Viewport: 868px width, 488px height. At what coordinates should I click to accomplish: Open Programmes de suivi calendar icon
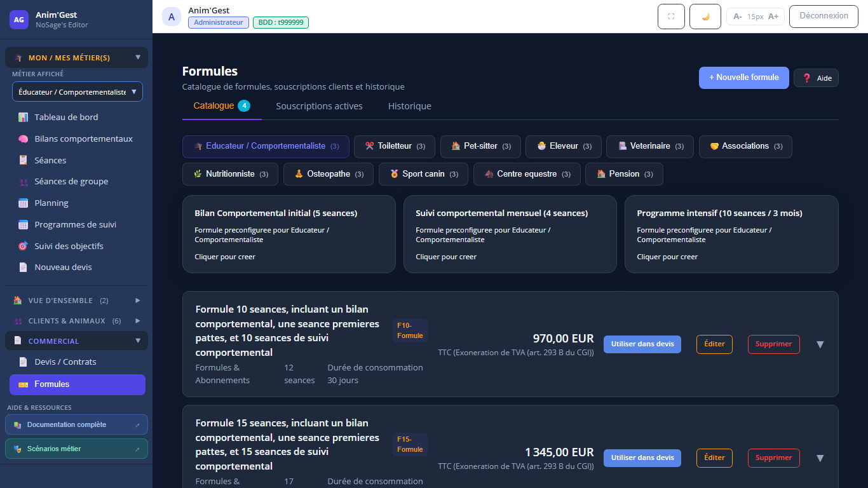pos(24,224)
